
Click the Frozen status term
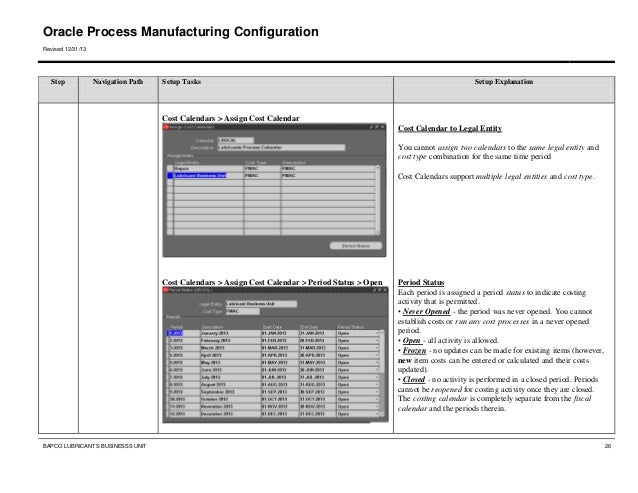414,351
